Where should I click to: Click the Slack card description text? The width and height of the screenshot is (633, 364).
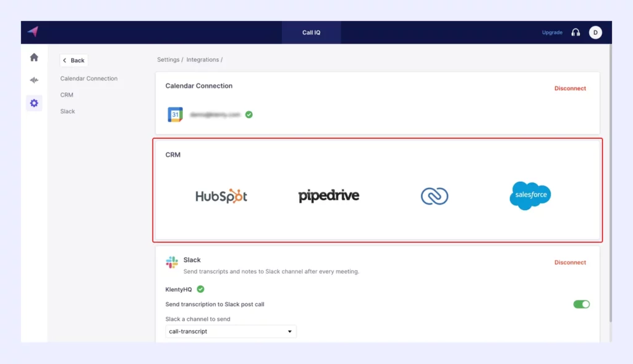tap(271, 271)
